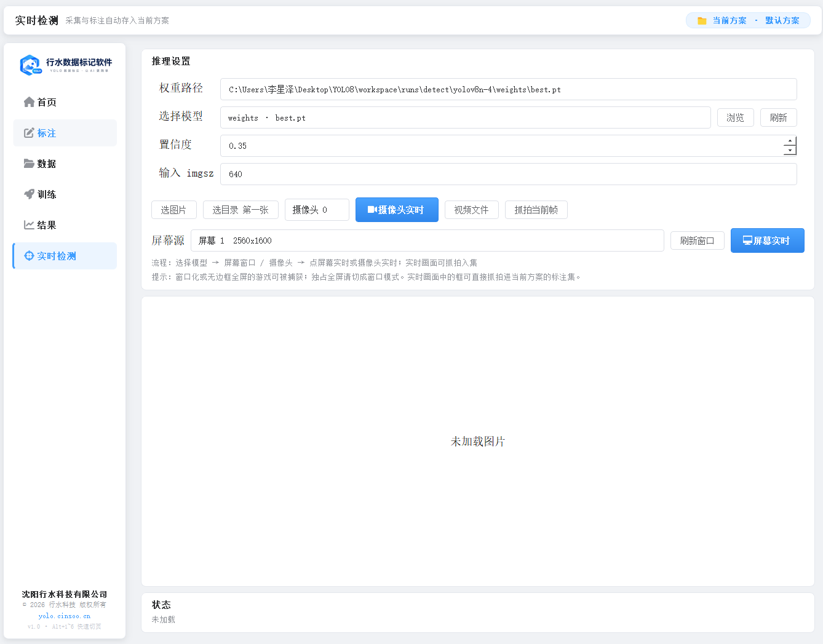Click the 输入 imgsz field showing 640
Image resolution: width=823 pixels, height=644 pixels.
(509, 174)
